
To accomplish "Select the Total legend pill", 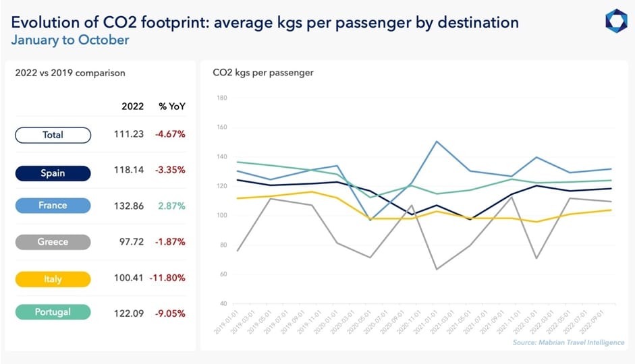I will [x=53, y=135].
